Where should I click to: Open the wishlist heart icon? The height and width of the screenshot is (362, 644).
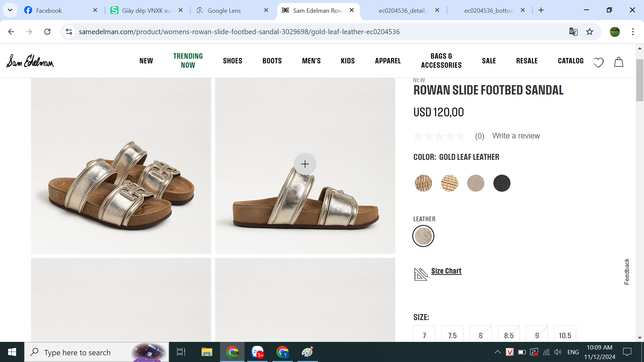tap(598, 62)
